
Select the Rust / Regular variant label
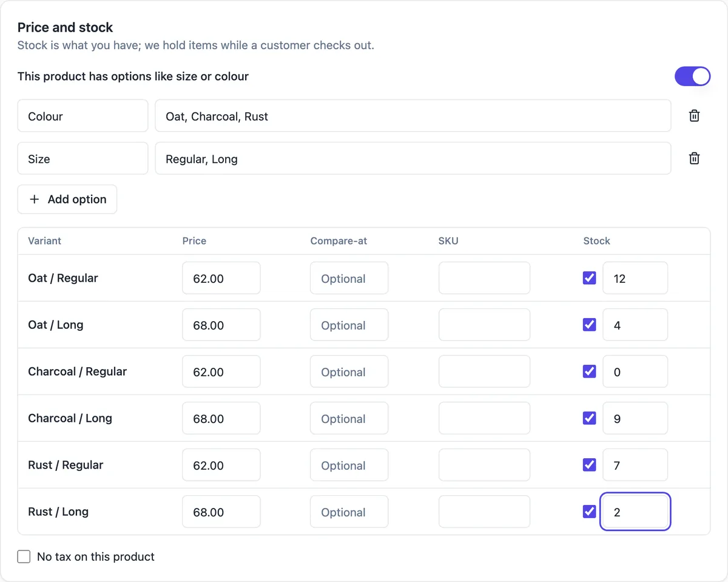point(66,465)
